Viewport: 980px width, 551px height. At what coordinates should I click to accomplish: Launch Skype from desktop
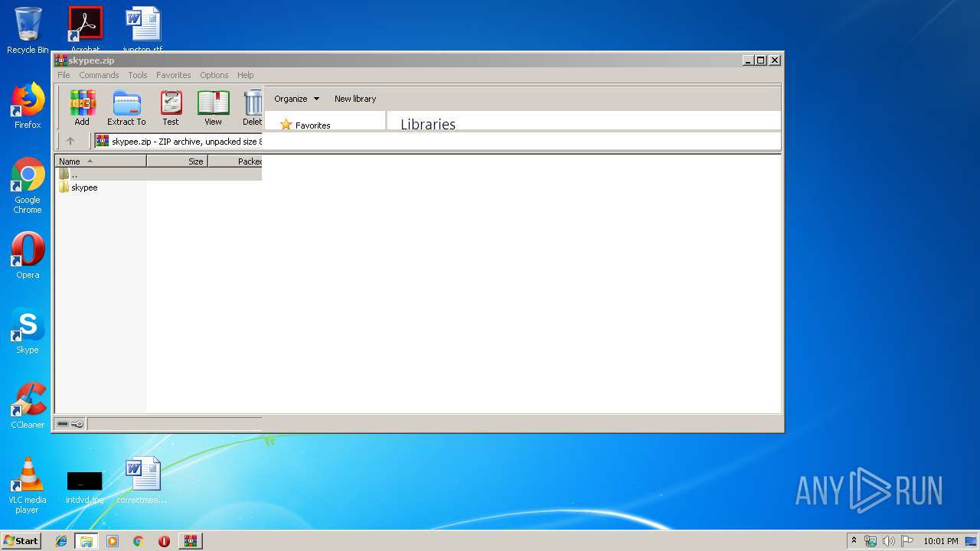click(28, 331)
